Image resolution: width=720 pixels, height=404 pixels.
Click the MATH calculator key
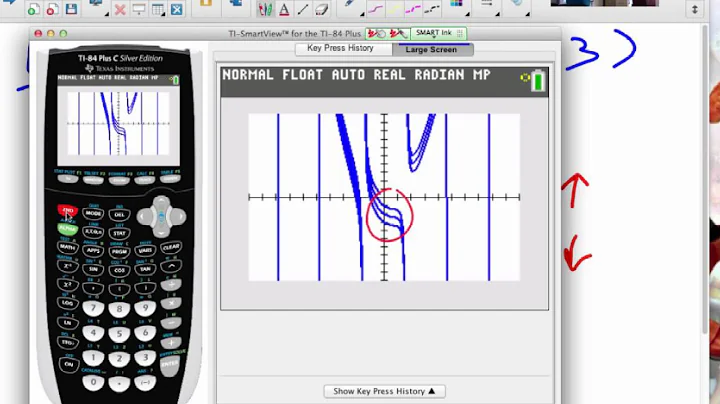68,247
